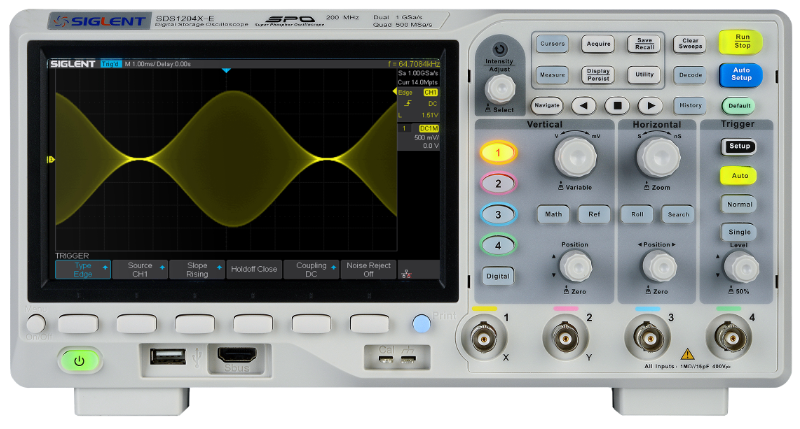This screenshot has width=800, height=429.
Task: Open the Slope Rising option
Action: point(197,269)
